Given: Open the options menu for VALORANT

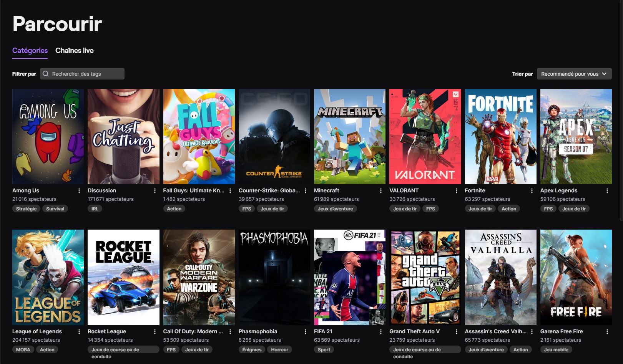Looking at the screenshot, I should pyautogui.click(x=457, y=191).
